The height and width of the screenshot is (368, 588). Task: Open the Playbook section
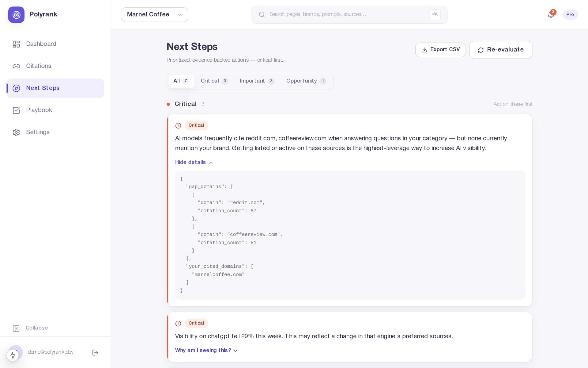pyautogui.click(x=55, y=110)
